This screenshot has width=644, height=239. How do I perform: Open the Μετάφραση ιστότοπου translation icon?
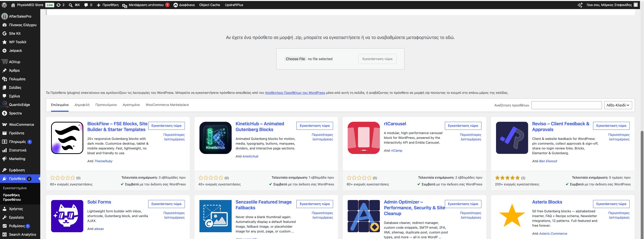(x=125, y=5)
